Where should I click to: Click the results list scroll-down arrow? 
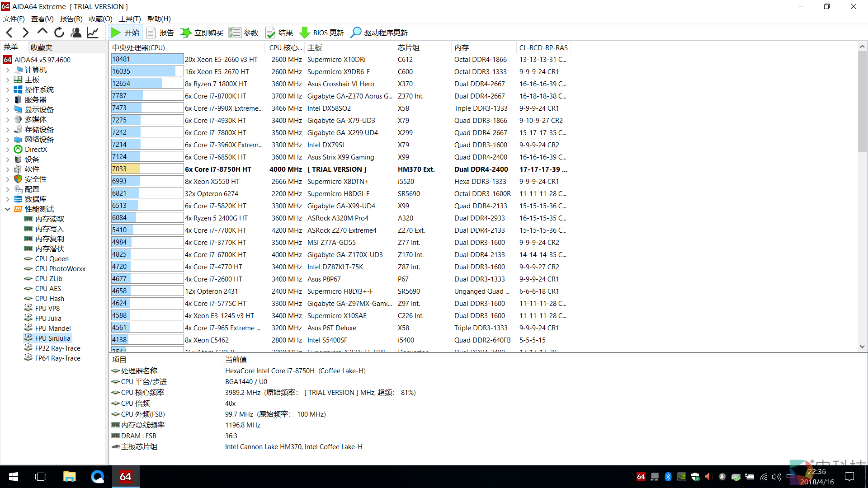862,347
